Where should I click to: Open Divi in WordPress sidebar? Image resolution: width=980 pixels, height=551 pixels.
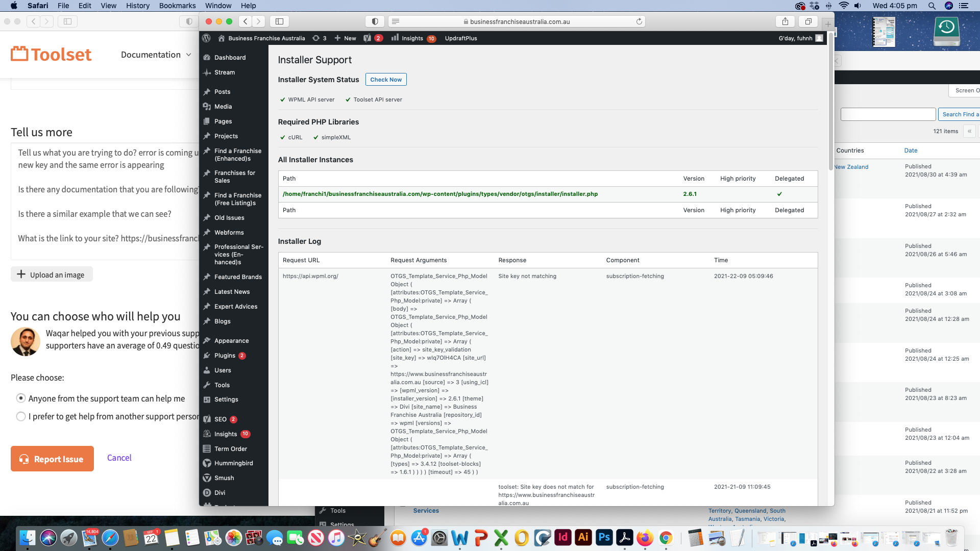220,493
